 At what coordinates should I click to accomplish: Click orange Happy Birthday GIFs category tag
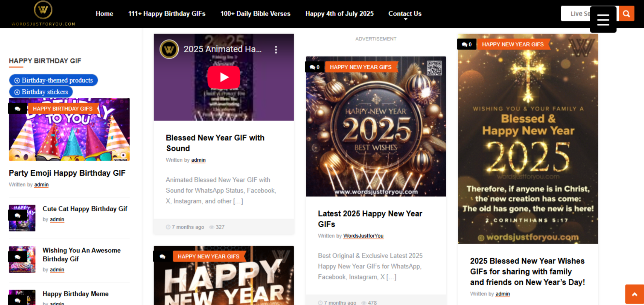pos(63,109)
